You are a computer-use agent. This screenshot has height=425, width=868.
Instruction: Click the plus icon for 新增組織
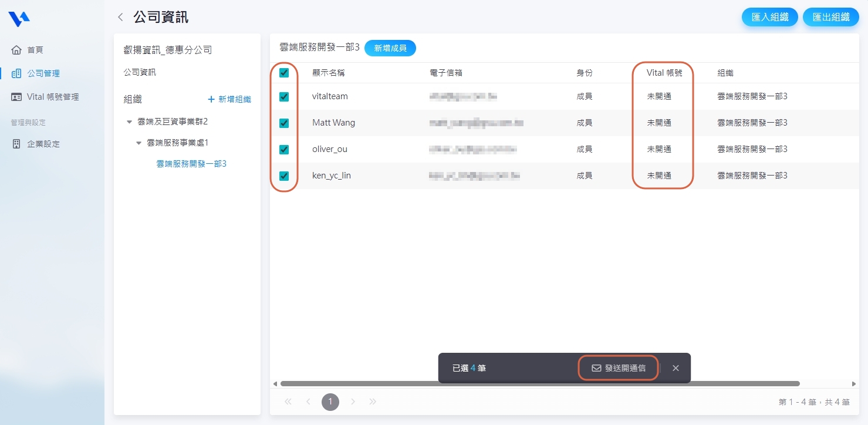pos(211,100)
